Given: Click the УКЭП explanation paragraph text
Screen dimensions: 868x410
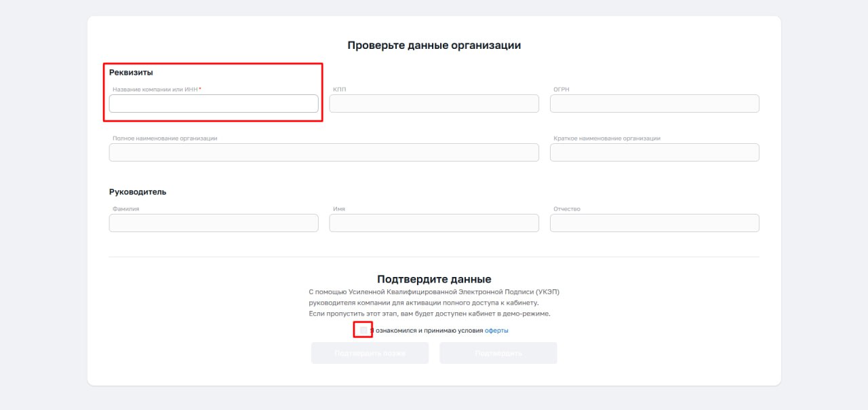Looking at the screenshot, I should 433,303.
